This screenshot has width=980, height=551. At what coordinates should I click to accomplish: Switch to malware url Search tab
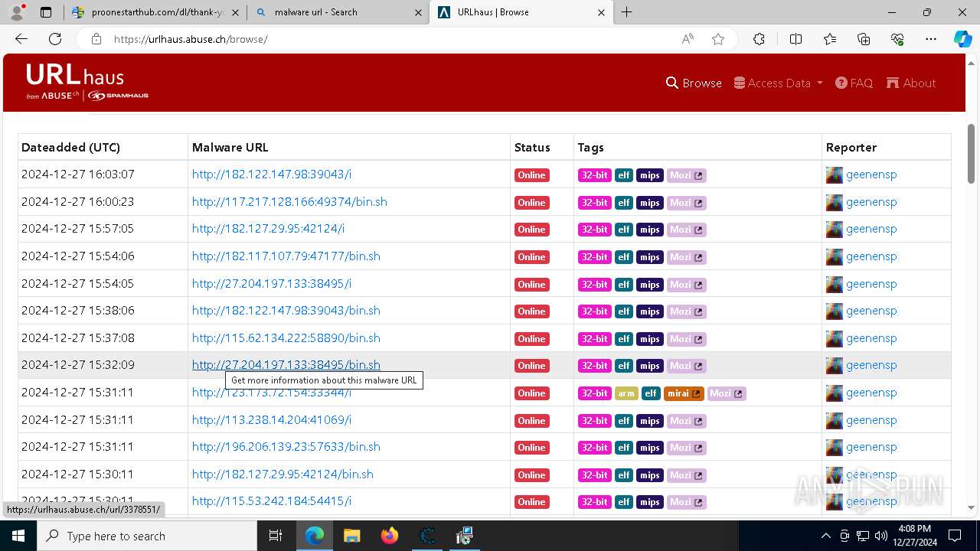tap(338, 12)
